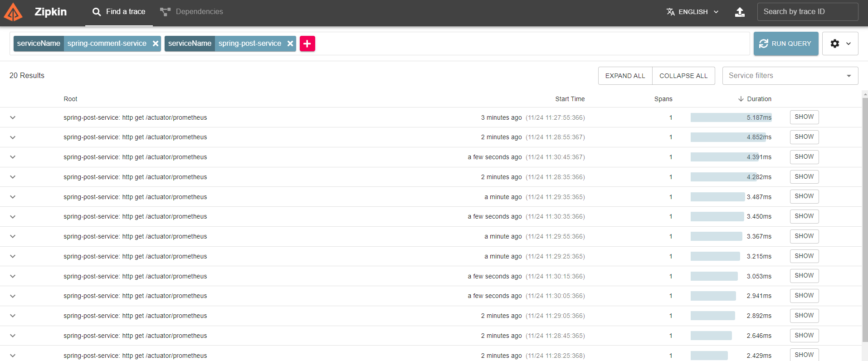
Task: Click the spring-comment-service criterion value
Action: [107, 44]
